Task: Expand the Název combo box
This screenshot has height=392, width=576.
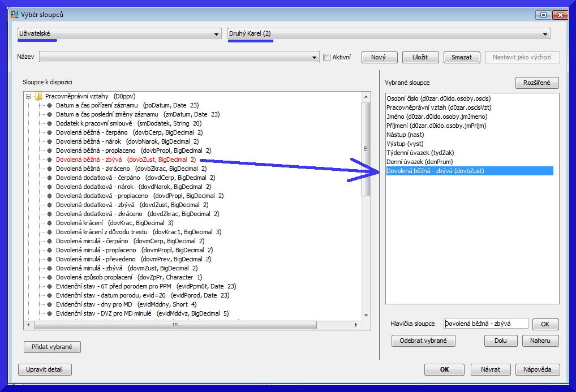Action: 315,58
